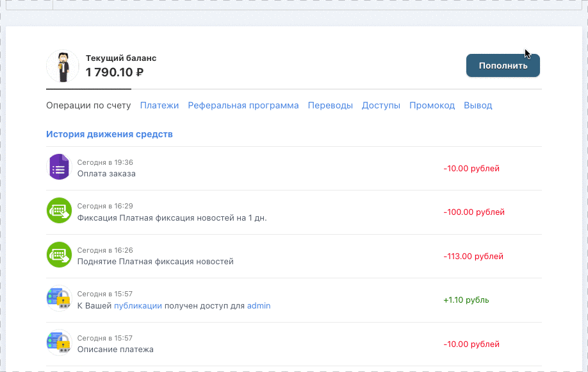The width and height of the screenshot is (588, 372).
Task: Click the green banknote icon beside Фиксация entry
Action: pos(58,210)
